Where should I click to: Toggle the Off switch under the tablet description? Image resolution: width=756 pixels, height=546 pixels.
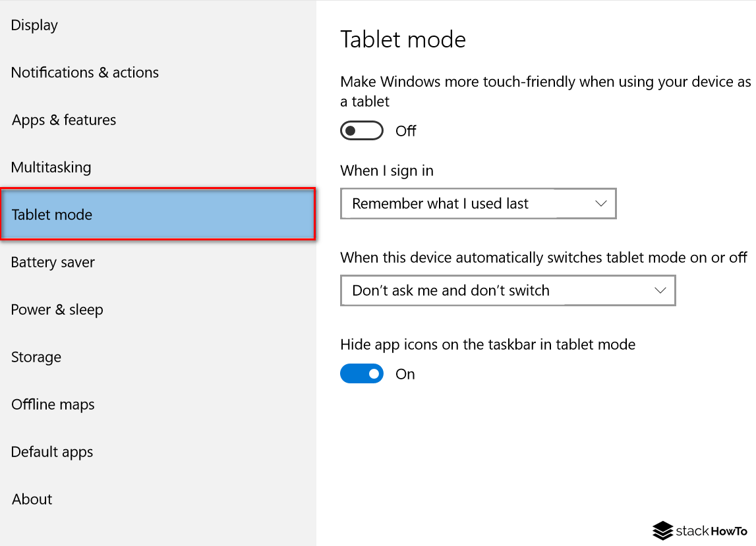361,130
